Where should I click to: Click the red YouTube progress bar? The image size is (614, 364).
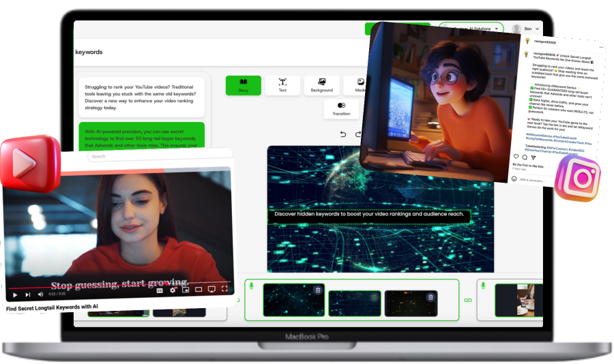click(88, 286)
